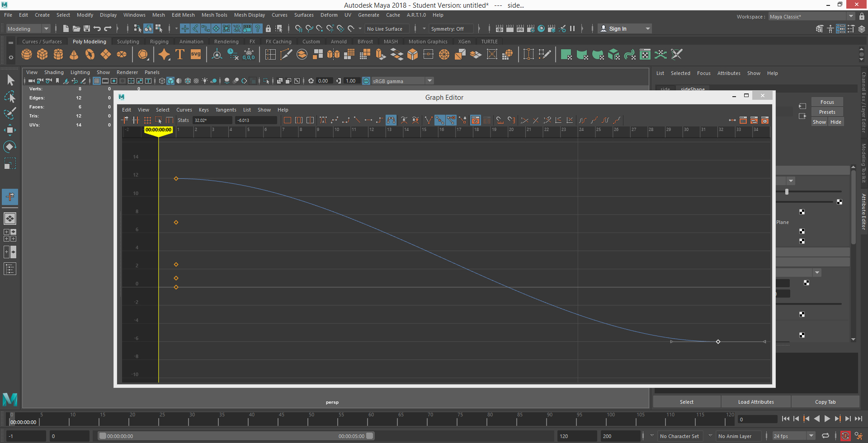Viewport: 868px width, 443px height.
Task: Create a polygon sphere from the Poly Modeling shelf
Action: tap(26, 54)
